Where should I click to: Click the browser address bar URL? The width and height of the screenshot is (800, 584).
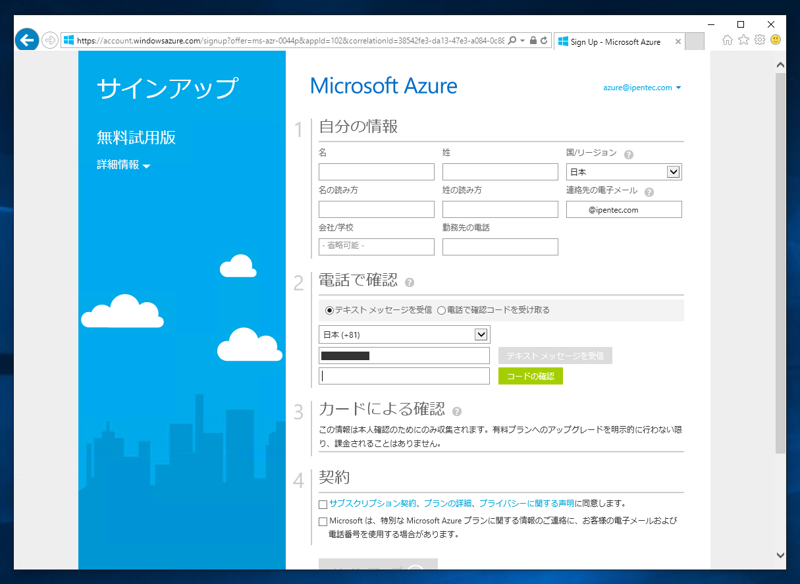(x=290, y=41)
